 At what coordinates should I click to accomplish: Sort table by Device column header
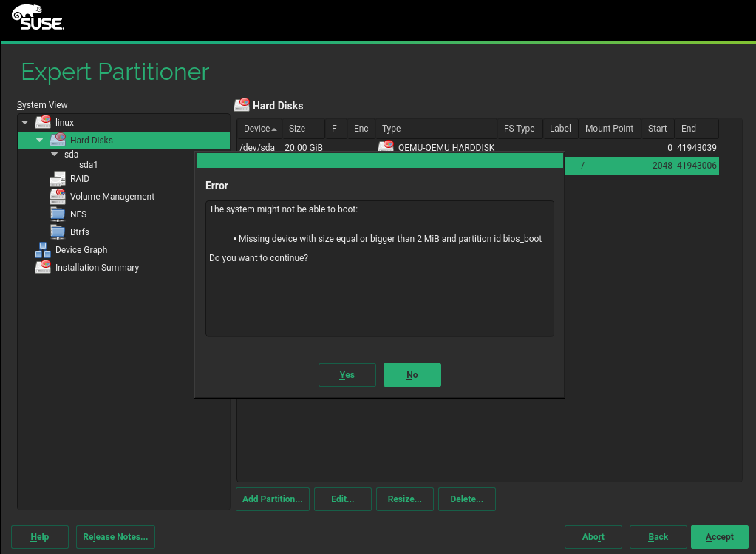point(258,129)
